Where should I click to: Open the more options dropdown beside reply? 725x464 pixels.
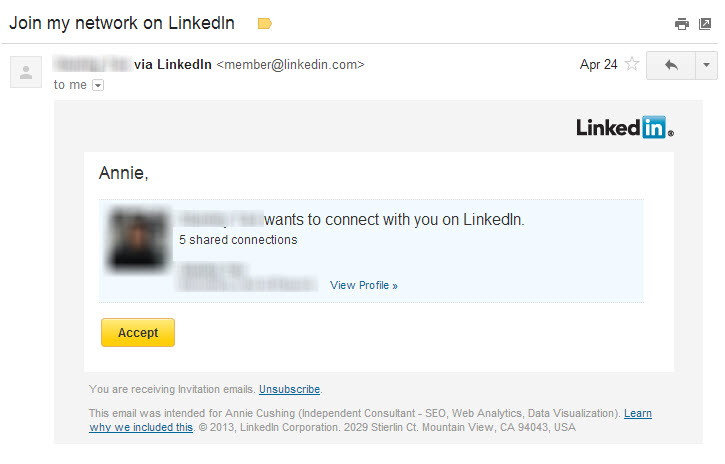[x=705, y=65]
